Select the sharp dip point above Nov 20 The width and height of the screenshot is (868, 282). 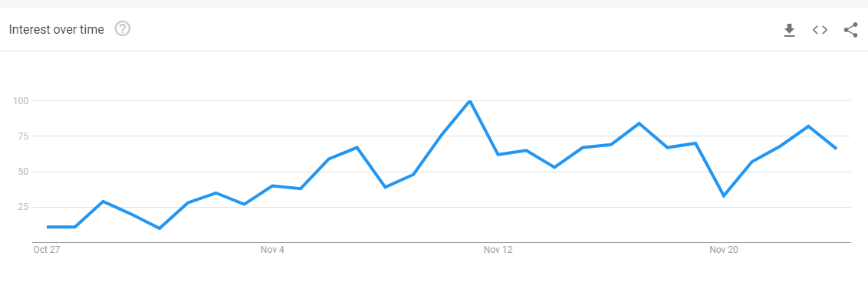[724, 195]
